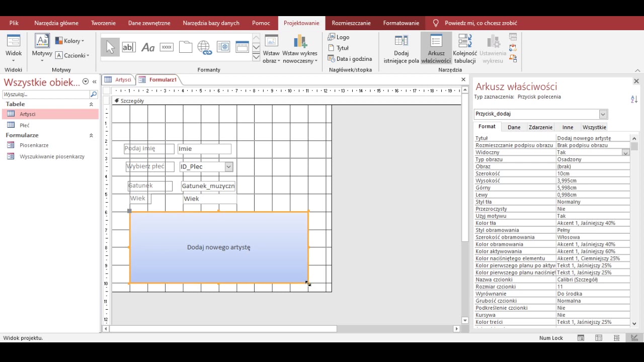Click the Wyszukaj search field
The height and width of the screenshot is (362, 644).
[x=45, y=94]
